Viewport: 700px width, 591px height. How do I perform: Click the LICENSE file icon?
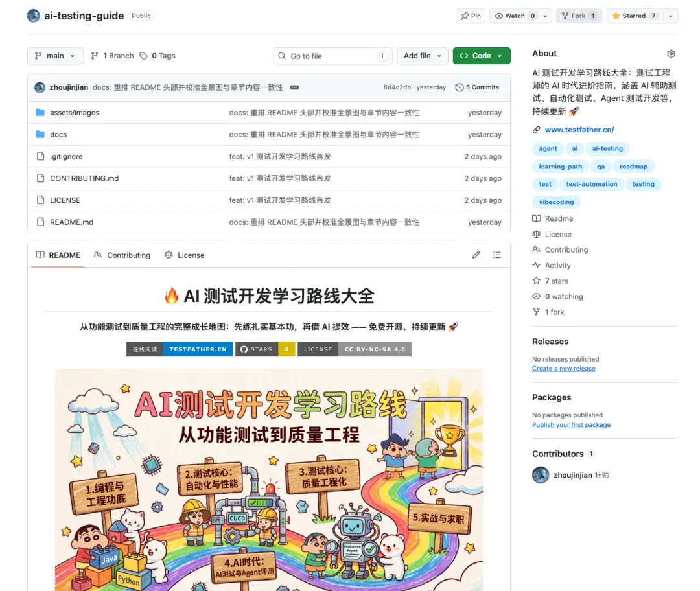(x=40, y=200)
